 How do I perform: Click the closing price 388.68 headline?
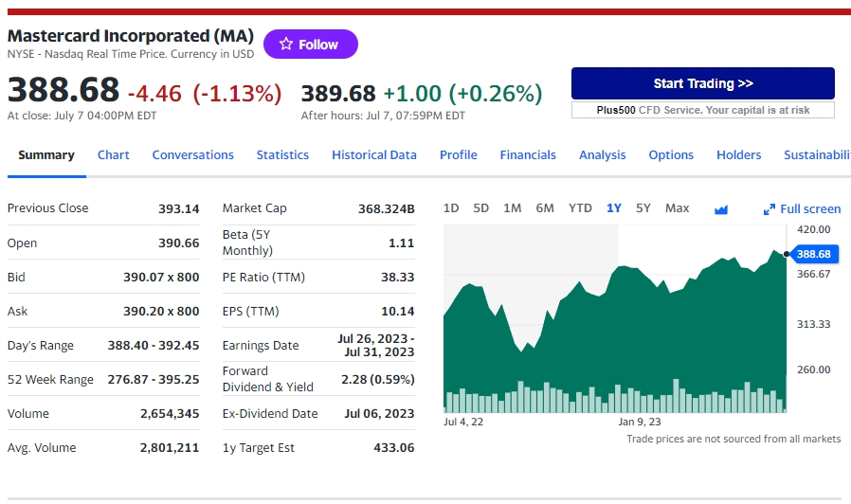click(x=63, y=89)
